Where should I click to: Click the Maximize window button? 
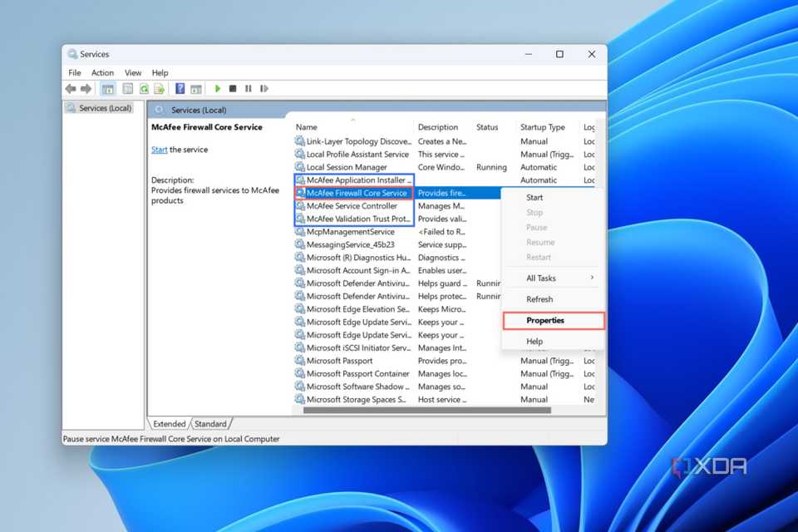point(559,54)
